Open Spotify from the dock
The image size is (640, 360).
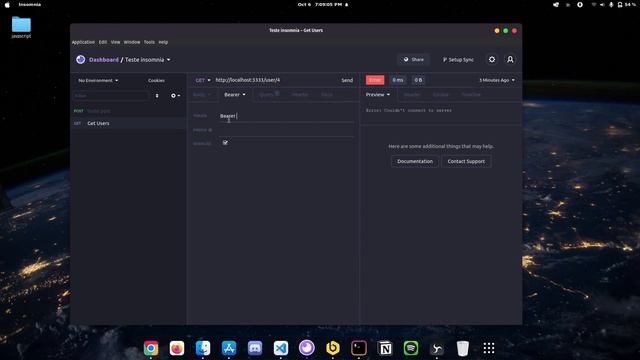(x=411, y=348)
